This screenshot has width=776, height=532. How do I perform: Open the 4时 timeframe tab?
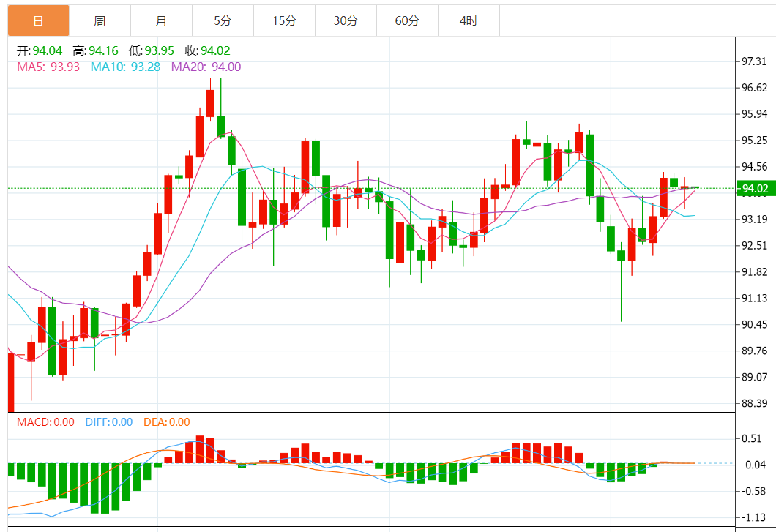click(469, 20)
